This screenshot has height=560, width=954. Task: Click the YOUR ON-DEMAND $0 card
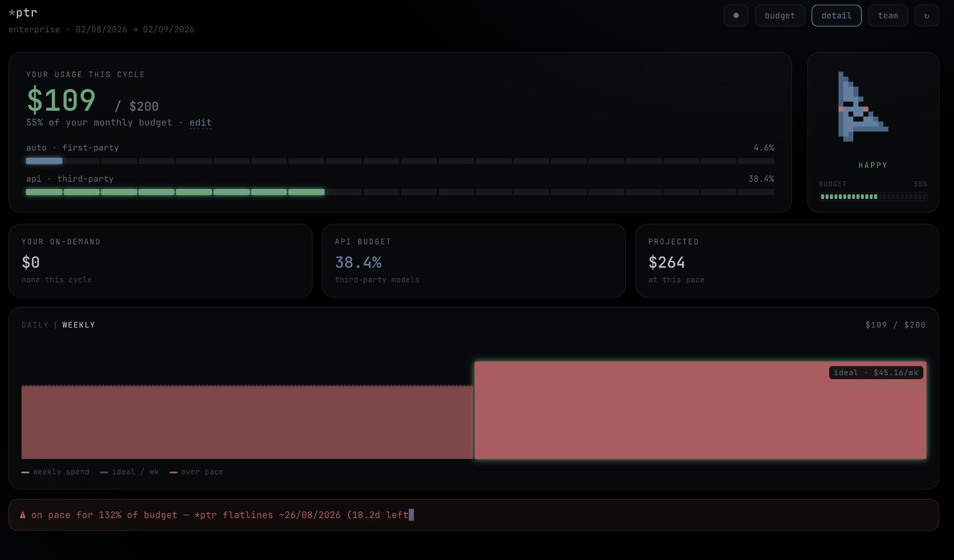(x=160, y=260)
